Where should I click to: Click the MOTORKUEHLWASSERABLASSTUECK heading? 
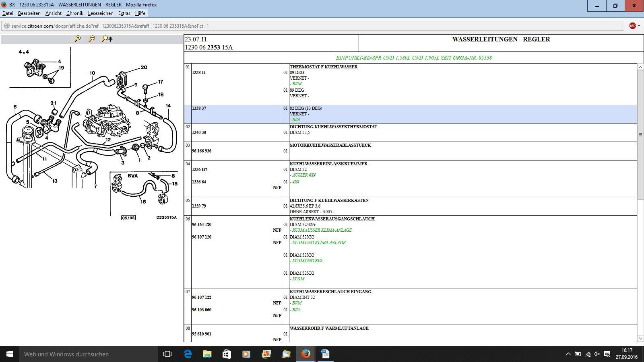[x=330, y=145]
